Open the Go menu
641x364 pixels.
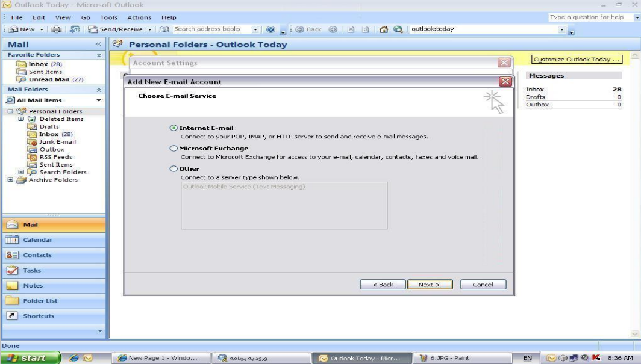pyautogui.click(x=86, y=17)
